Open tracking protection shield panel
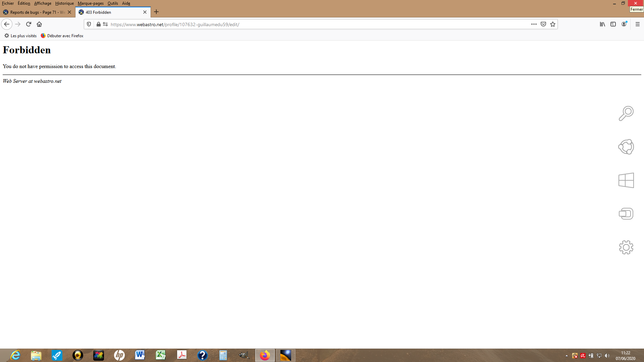 click(x=89, y=24)
